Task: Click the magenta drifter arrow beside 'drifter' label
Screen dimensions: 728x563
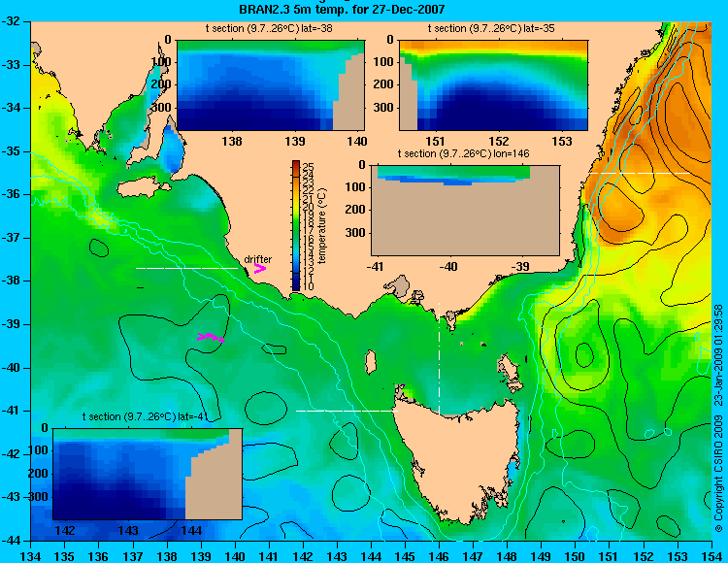Action: [x=260, y=268]
